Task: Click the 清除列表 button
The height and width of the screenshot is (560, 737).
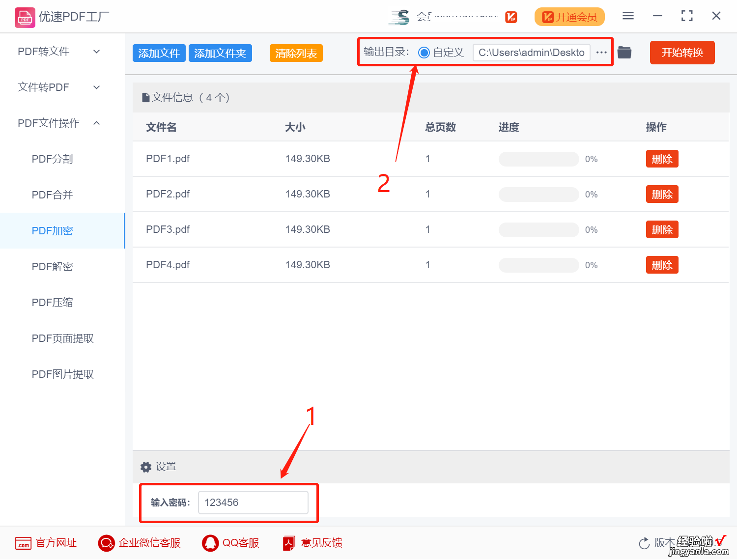Action: tap(296, 53)
